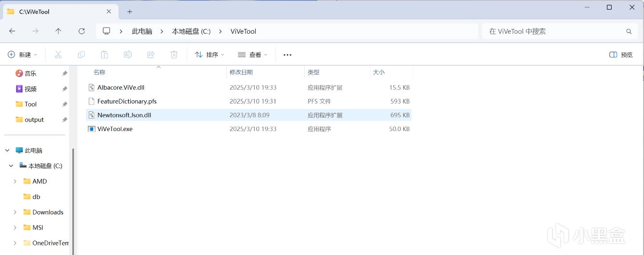
Task: Select the db folder in tree
Action: point(37,197)
